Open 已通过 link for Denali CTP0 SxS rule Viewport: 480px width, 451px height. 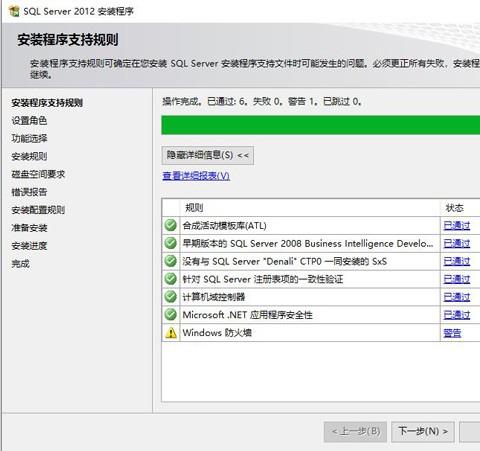click(x=457, y=261)
